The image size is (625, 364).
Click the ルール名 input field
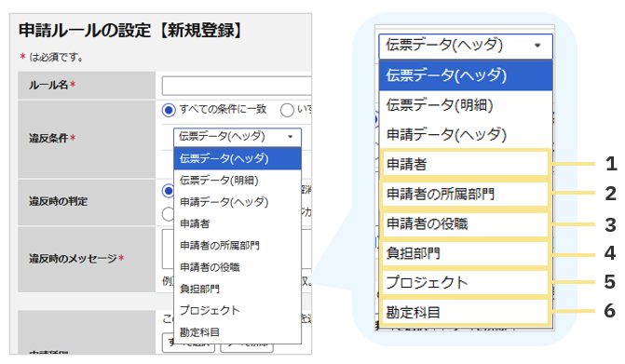[237, 86]
